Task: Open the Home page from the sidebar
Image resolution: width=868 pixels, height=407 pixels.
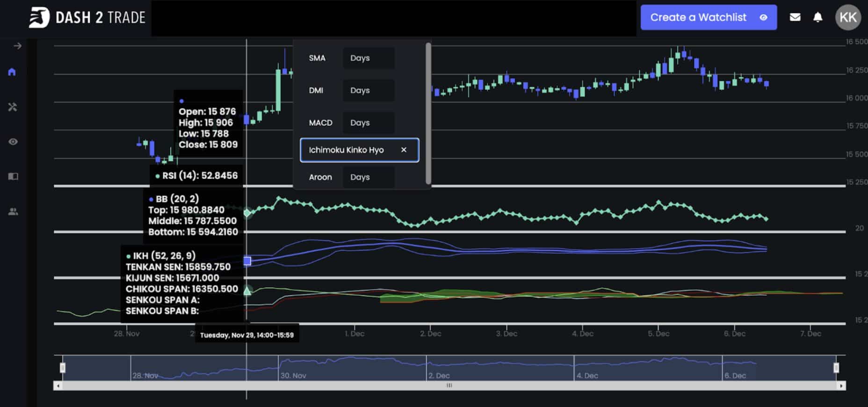Action: (12, 72)
